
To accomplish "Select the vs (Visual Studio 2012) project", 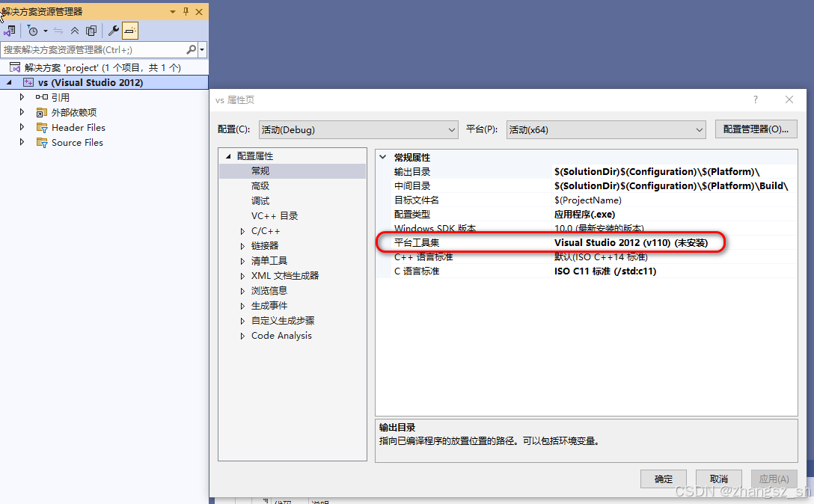I will 91,82.
